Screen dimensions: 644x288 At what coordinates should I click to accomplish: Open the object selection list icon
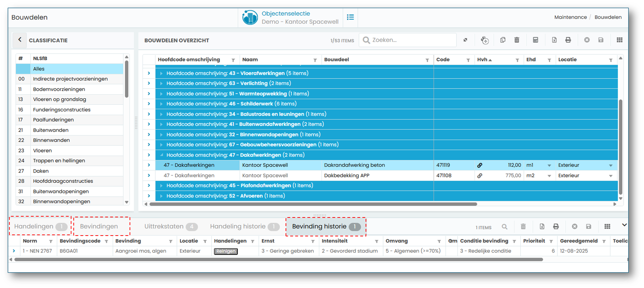coord(350,17)
